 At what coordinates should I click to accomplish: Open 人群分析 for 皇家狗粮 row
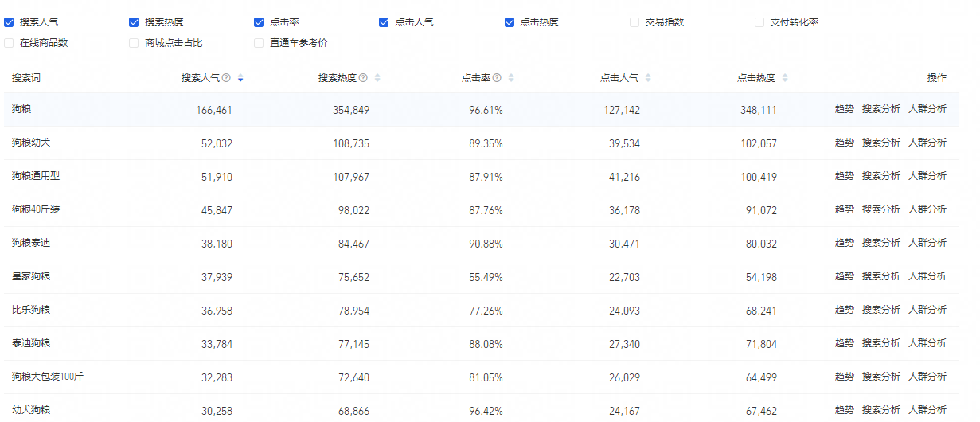tap(927, 276)
